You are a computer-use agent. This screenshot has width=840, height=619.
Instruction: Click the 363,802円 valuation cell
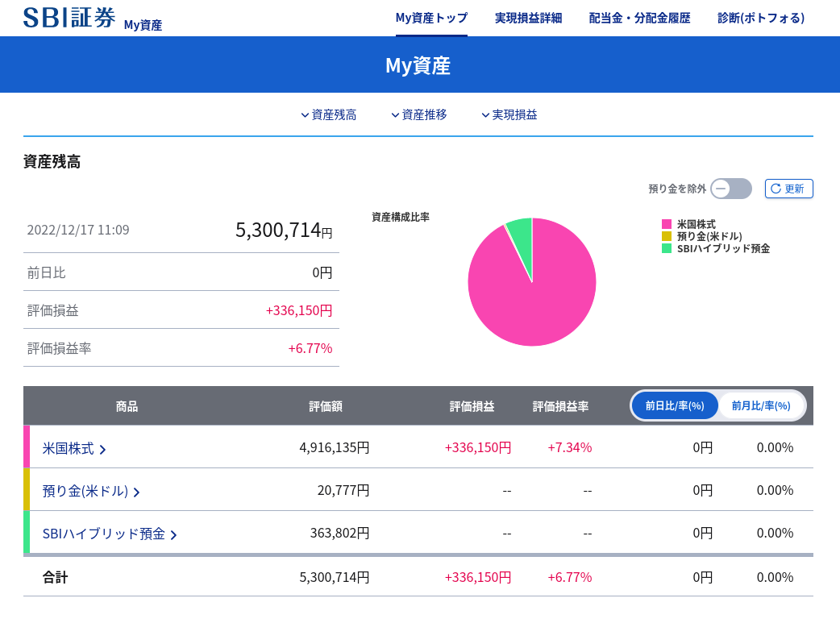point(339,534)
